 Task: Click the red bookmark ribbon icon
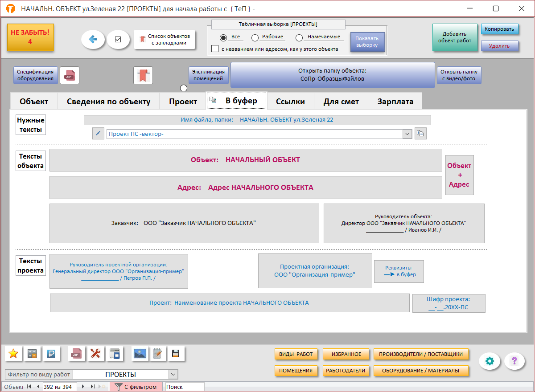(143, 75)
